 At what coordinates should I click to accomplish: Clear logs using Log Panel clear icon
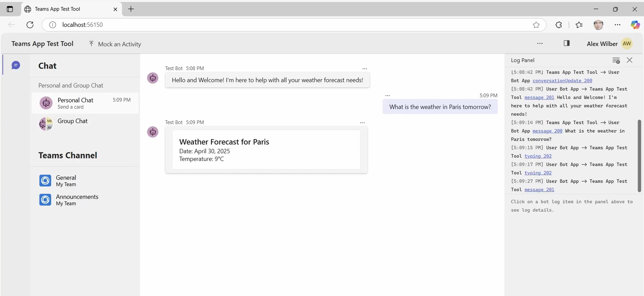[616, 60]
